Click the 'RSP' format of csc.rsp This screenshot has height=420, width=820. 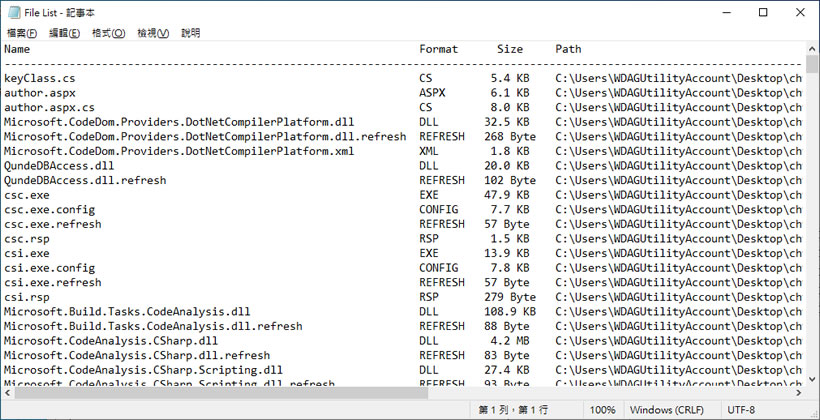pos(429,239)
